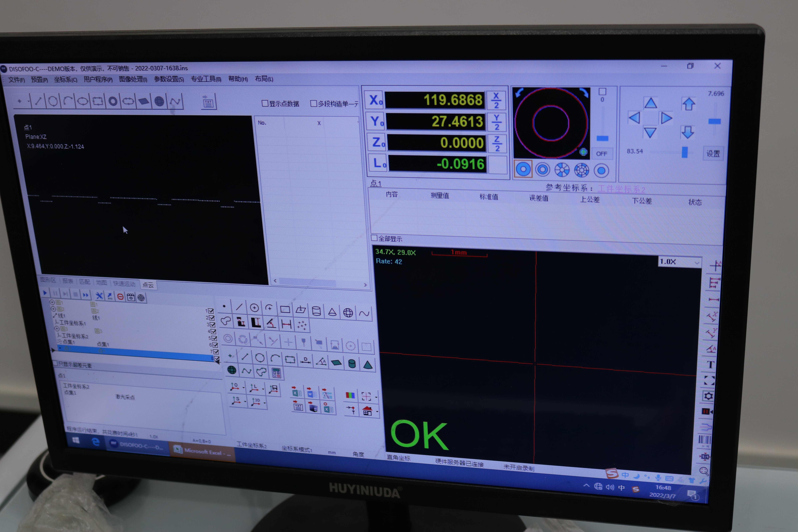Viewport: 798px width, 532px height.
Task: Enable the 多段构造单一 checkbox
Action: (313, 103)
